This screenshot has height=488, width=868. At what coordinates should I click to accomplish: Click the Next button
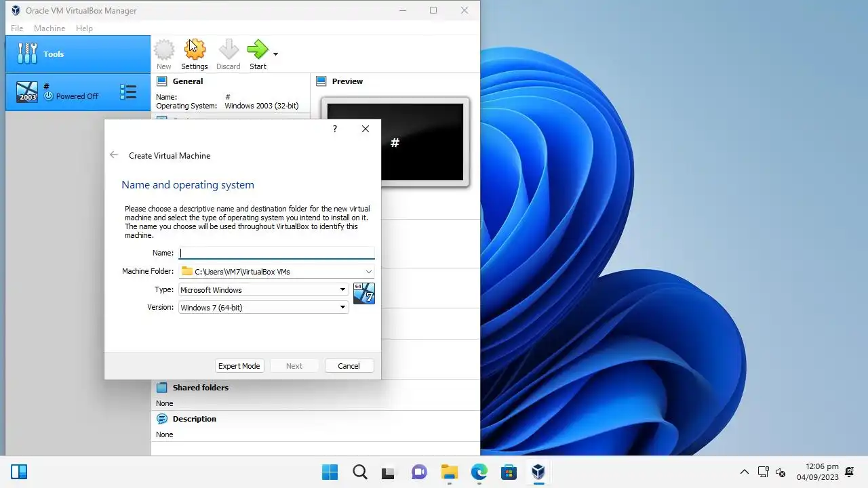click(294, 366)
